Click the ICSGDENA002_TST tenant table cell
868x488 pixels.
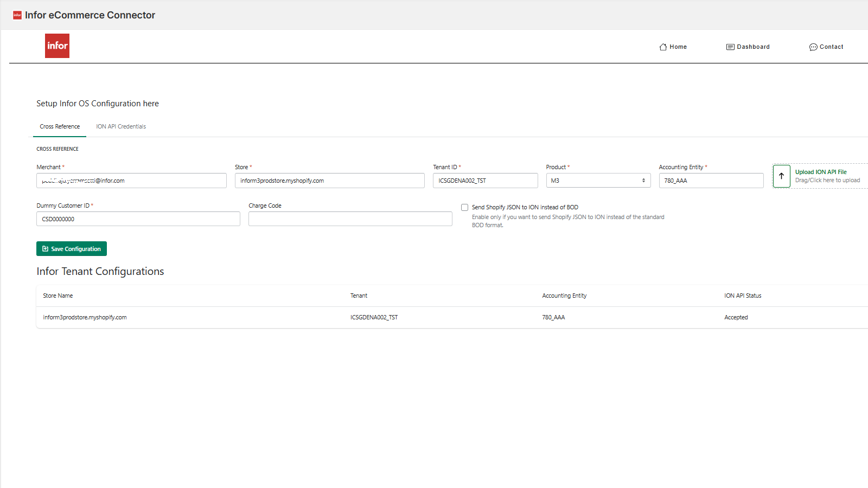374,317
